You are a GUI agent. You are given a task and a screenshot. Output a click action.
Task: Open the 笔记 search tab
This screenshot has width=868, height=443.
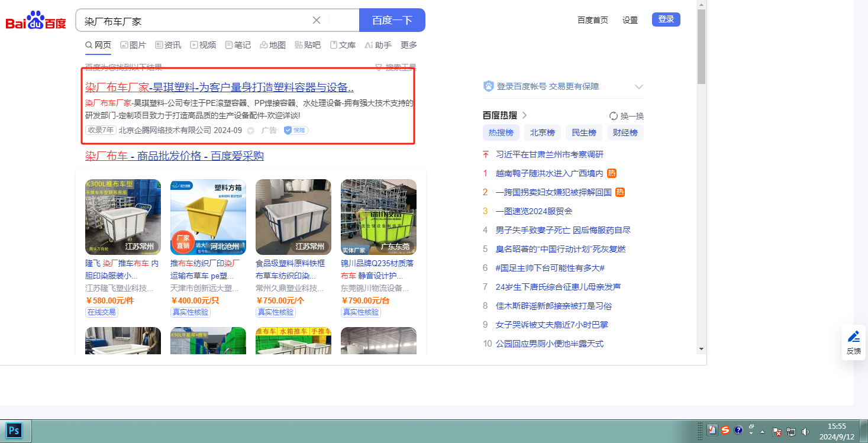(238, 45)
